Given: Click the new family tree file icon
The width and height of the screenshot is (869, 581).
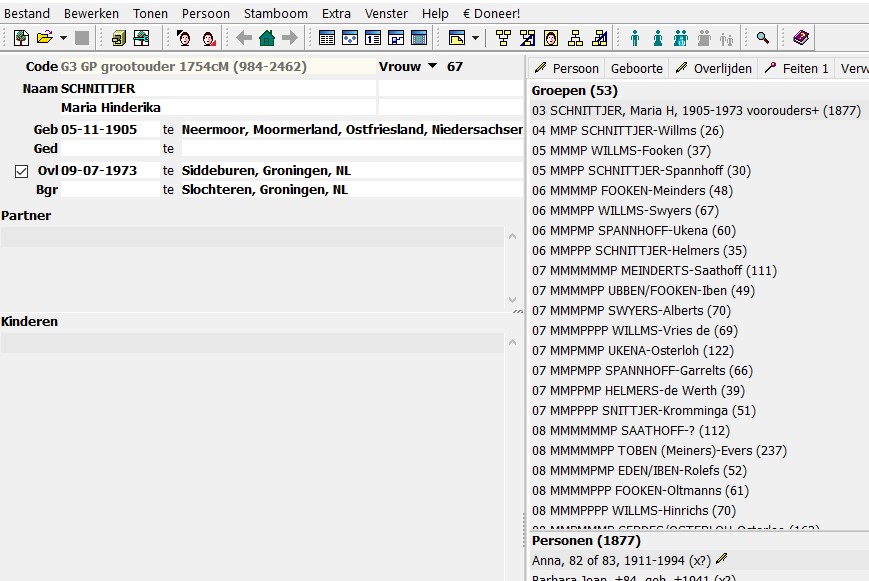Looking at the screenshot, I should [21, 38].
